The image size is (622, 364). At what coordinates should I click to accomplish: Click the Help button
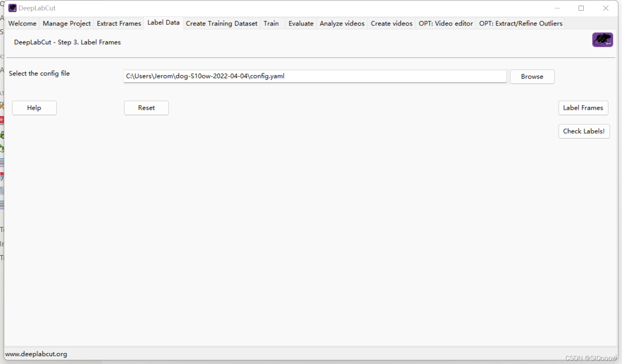(x=34, y=108)
